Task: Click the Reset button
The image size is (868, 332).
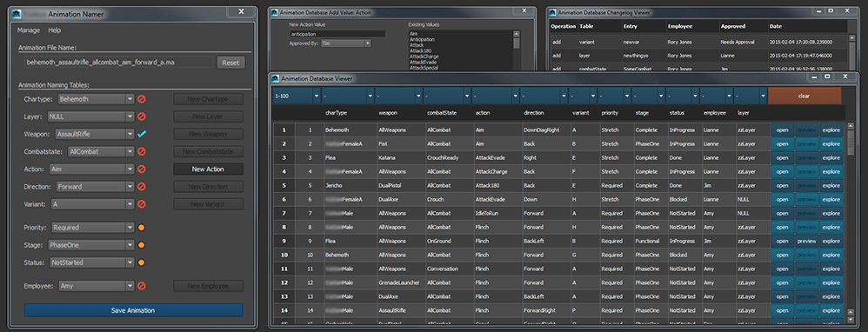Action: tap(230, 63)
